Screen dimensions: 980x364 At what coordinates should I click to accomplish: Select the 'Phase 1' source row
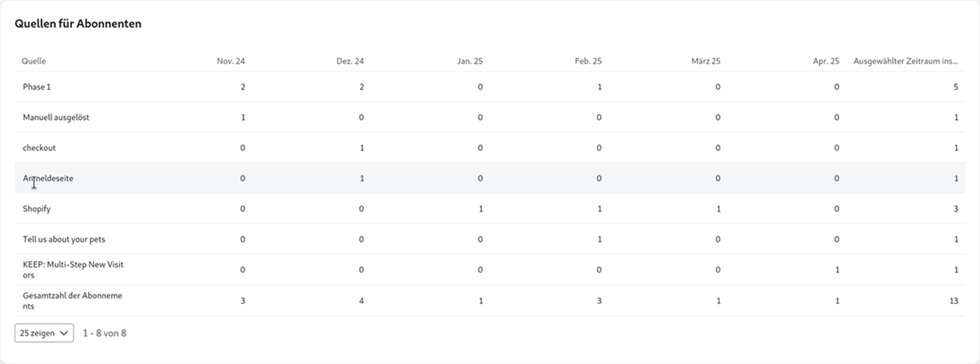pyautogui.click(x=490, y=87)
